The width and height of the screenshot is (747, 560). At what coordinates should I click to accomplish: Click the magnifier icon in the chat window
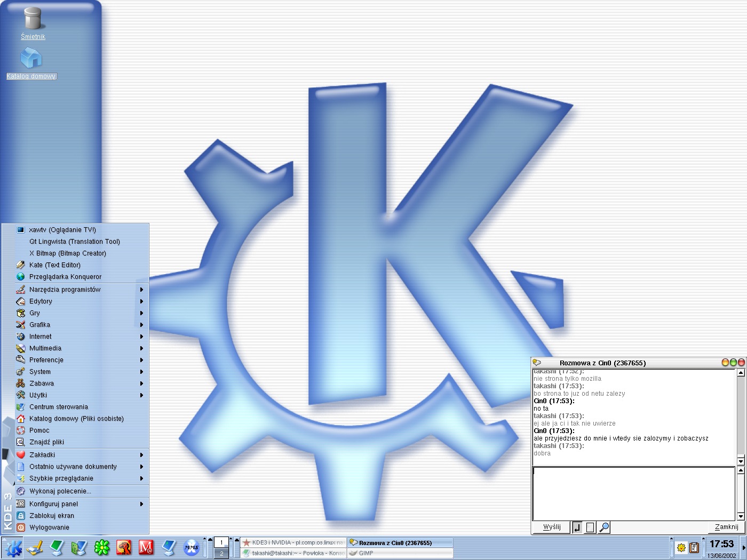coord(604,527)
